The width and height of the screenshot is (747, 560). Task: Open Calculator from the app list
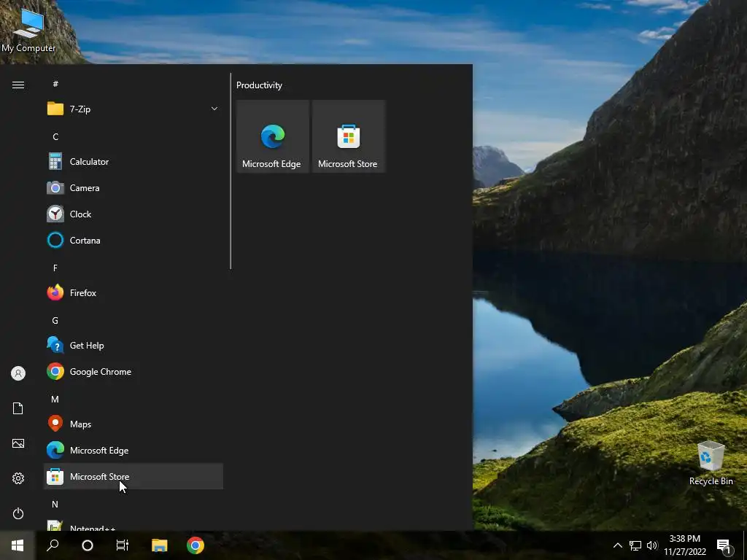tap(133, 162)
